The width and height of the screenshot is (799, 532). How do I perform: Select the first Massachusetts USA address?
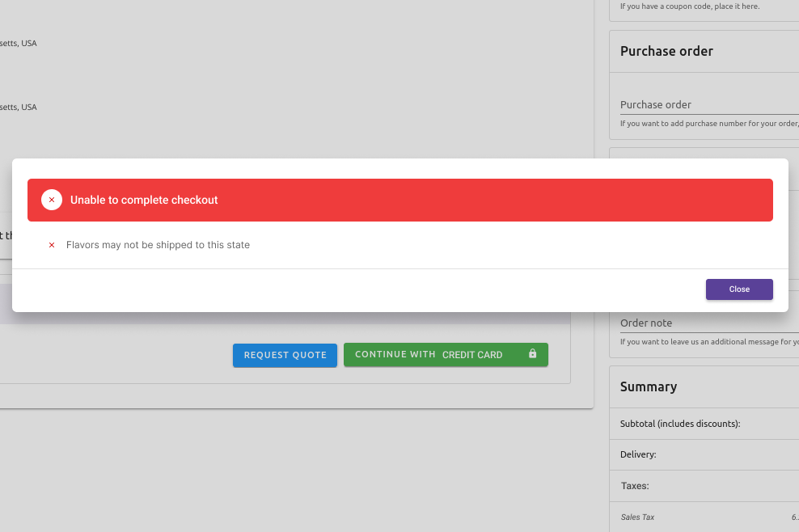(18, 43)
